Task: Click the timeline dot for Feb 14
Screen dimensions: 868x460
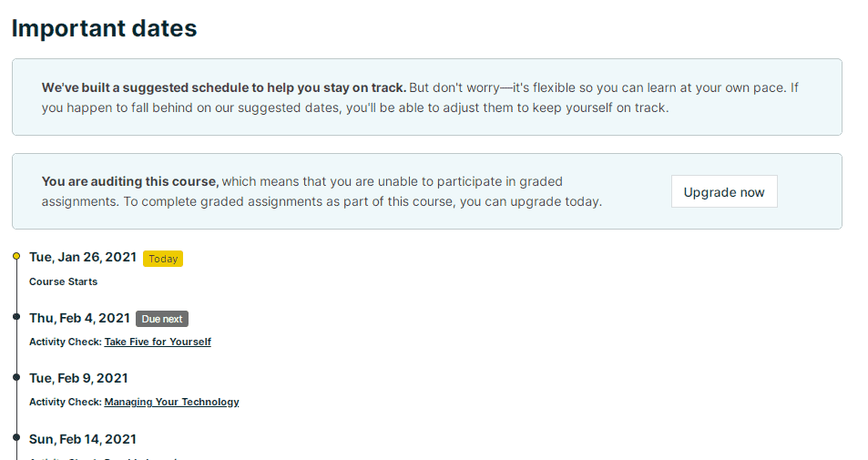Action: [x=16, y=438]
